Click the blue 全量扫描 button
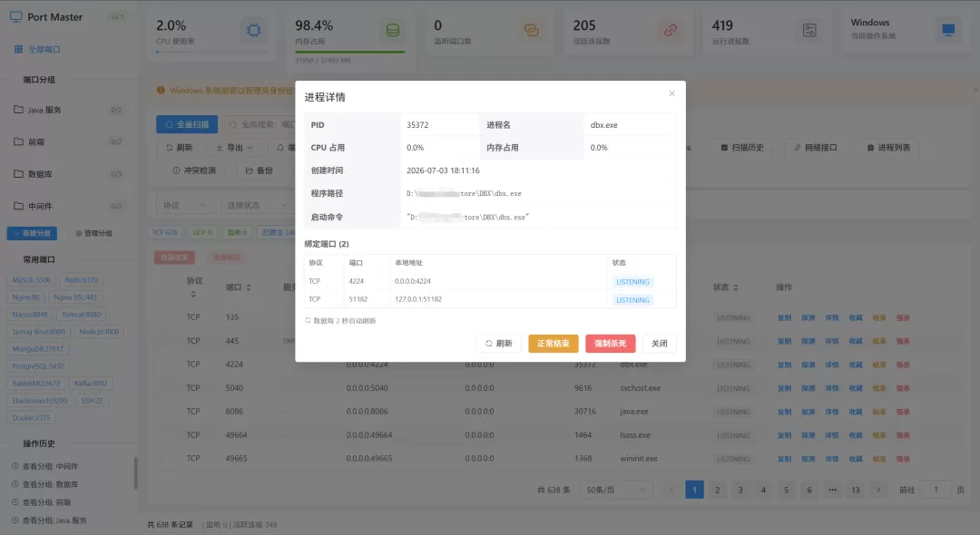This screenshot has height=535, width=980. 187,124
